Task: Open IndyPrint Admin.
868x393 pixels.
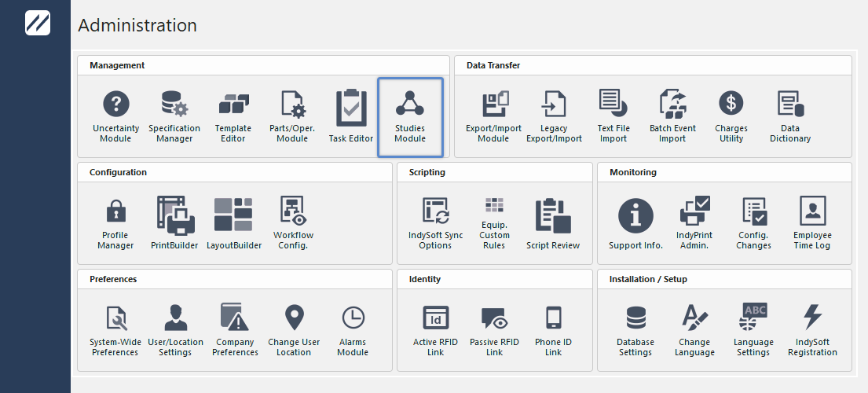Action: (694, 224)
